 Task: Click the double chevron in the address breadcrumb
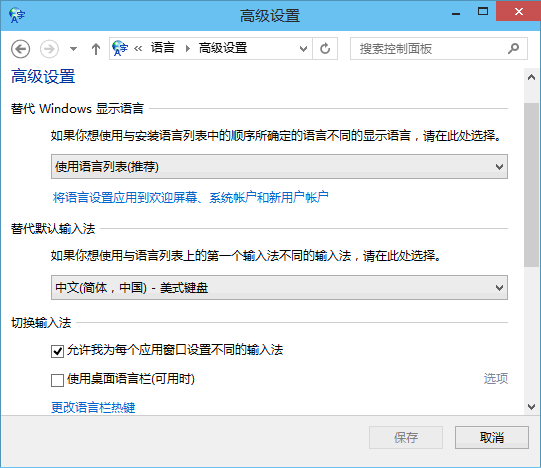(x=138, y=48)
